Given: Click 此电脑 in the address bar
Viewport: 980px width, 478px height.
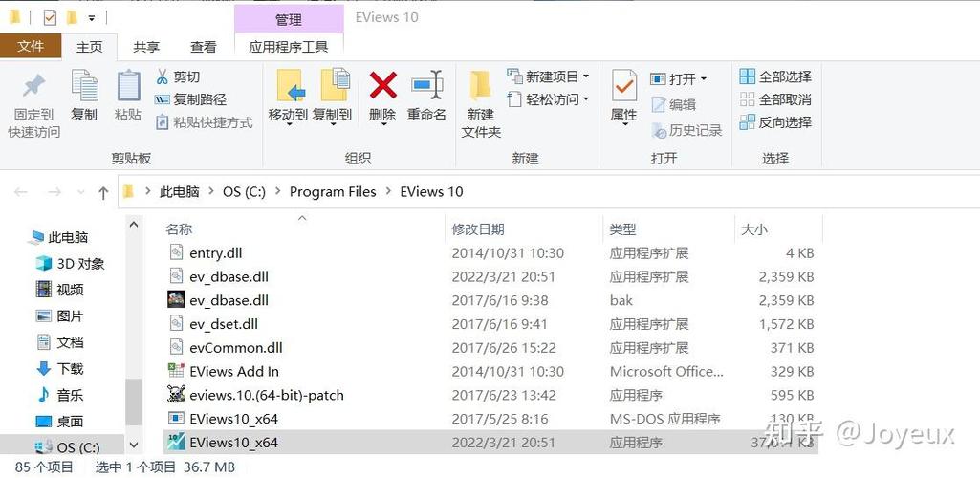Looking at the screenshot, I should click(180, 192).
